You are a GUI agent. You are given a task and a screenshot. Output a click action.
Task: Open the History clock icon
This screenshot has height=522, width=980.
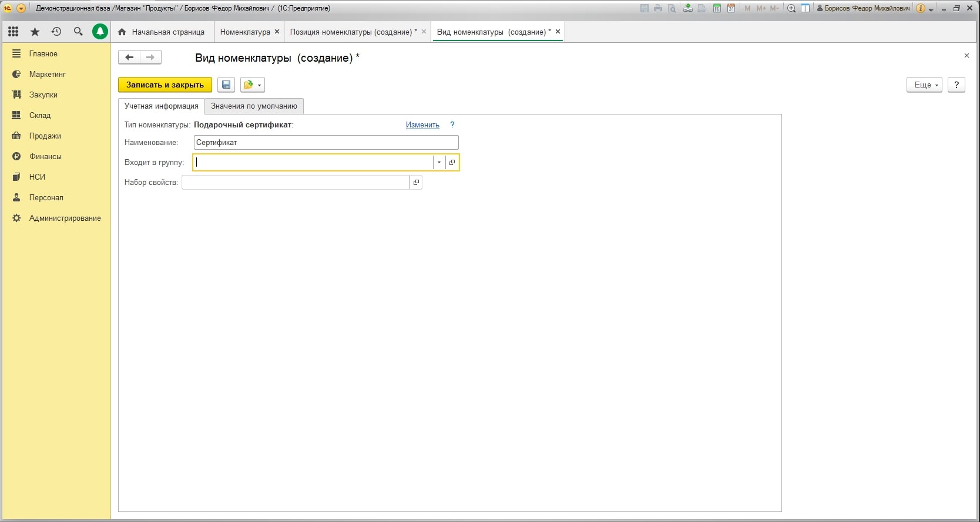(x=56, y=32)
